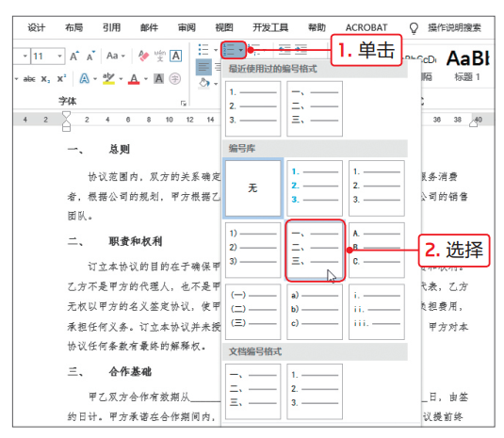Select library black 1. 2. 3. format
Image resolution: width=504 pixels, height=438 pixels.
click(377, 188)
